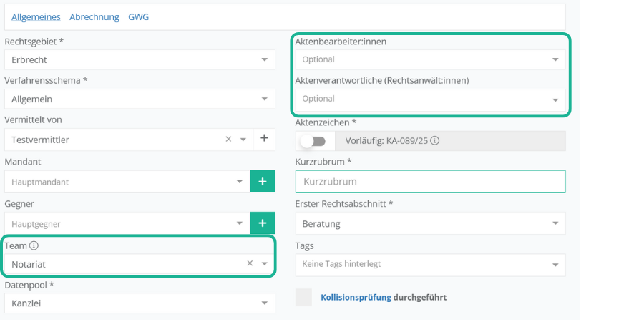Click the plus icon next to Vermittelt von
This screenshot has height=322, width=644.
[x=263, y=139]
